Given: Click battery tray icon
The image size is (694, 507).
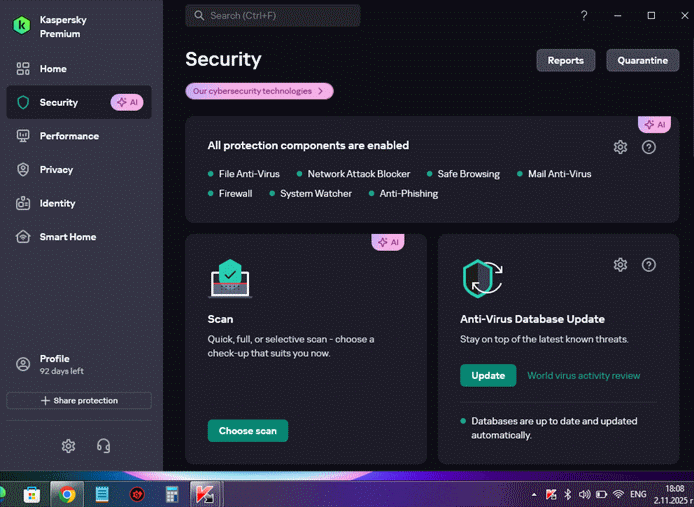Looking at the screenshot, I should click(x=601, y=494).
